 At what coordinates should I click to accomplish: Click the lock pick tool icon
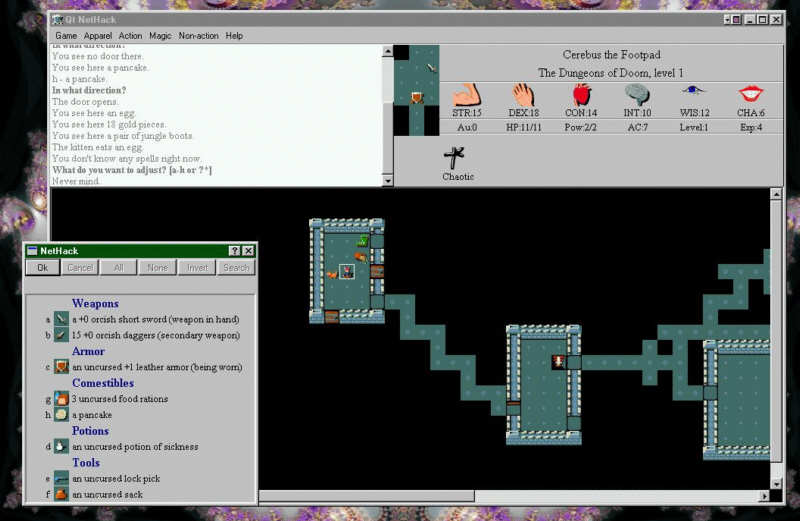61,479
